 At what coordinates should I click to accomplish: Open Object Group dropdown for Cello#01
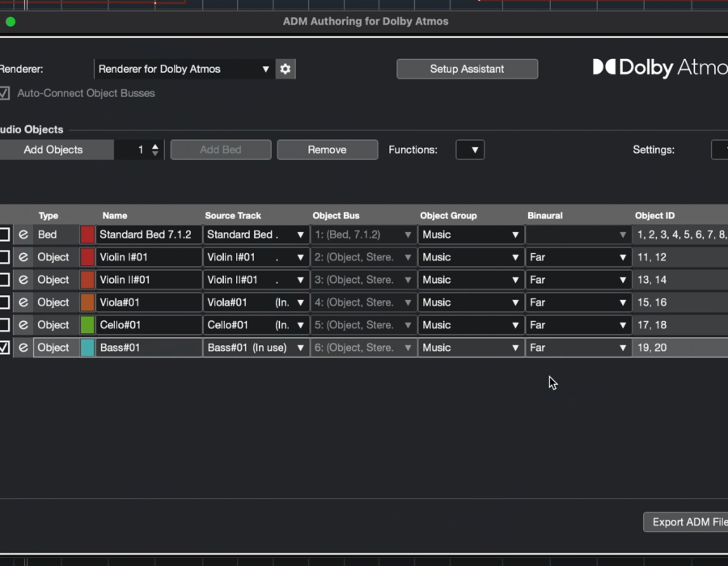pos(471,325)
